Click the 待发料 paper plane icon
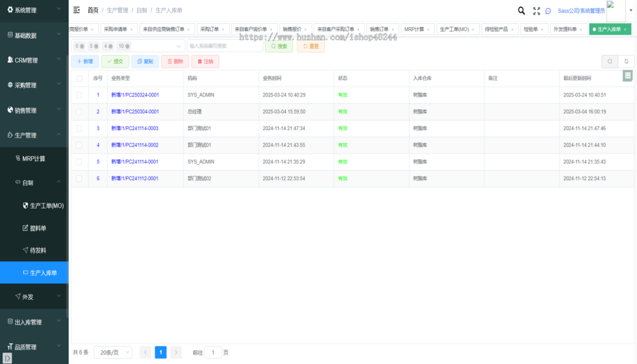The width and height of the screenshot is (637, 364). (x=25, y=250)
